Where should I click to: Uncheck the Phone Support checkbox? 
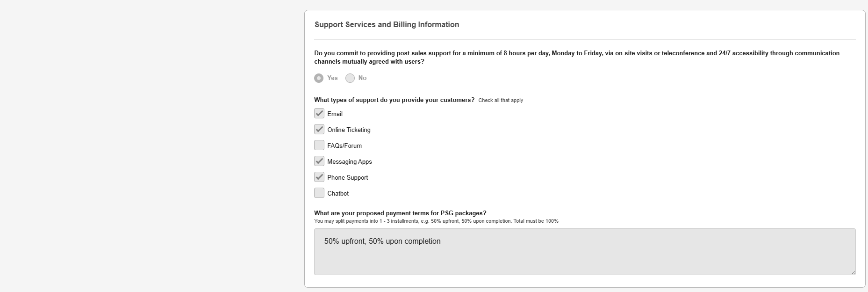(319, 177)
